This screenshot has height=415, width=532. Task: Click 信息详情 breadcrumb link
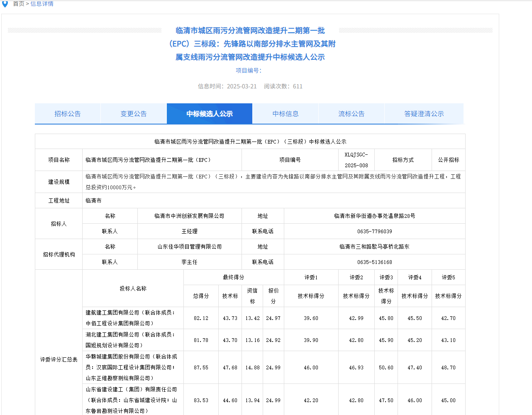tap(42, 4)
